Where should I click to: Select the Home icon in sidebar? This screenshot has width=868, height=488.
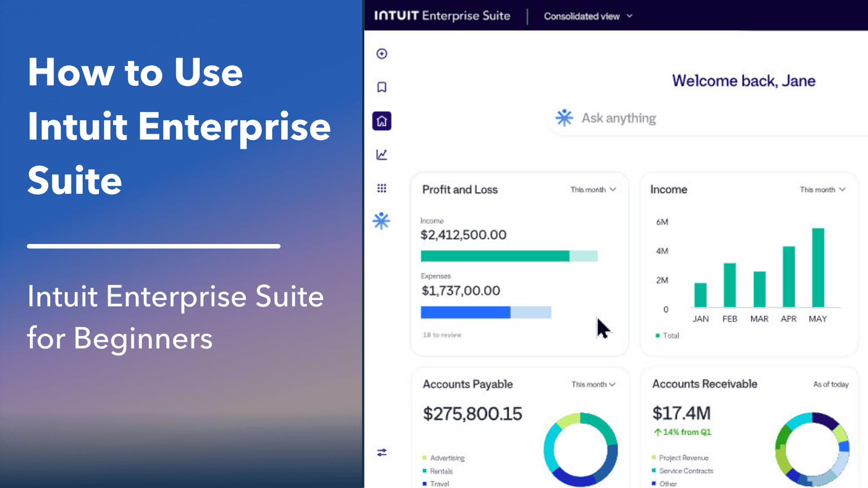pyautogui.click(x=382, y=121)
